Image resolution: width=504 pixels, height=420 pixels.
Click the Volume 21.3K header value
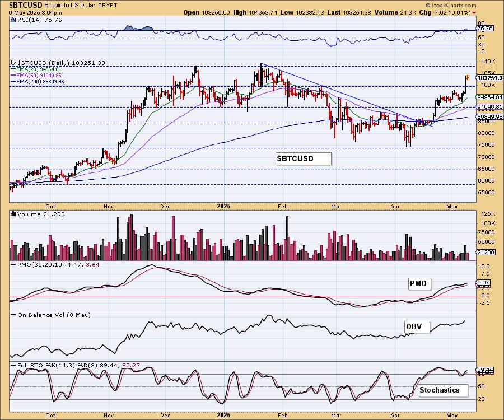[395, 12]
